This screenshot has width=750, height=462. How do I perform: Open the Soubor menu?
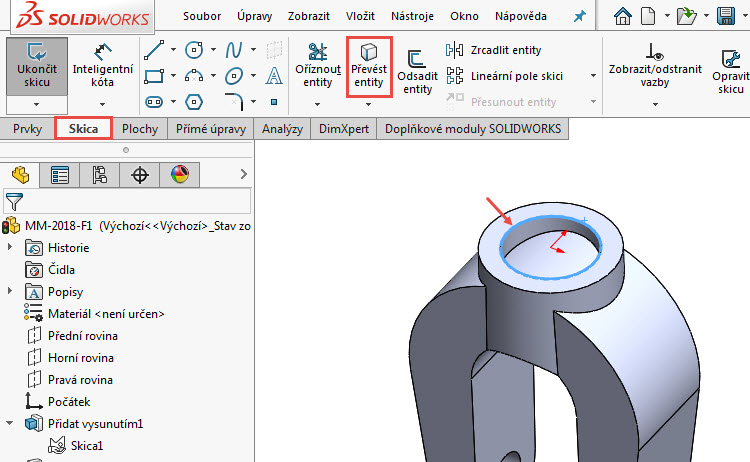point(202,16)
